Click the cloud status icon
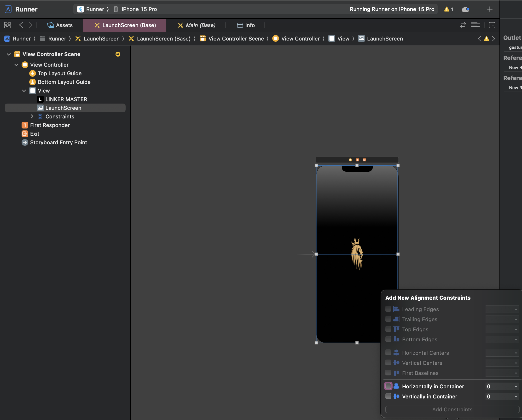Image resolution: width=522 pixels, height=420 pixels. point(465,9)
